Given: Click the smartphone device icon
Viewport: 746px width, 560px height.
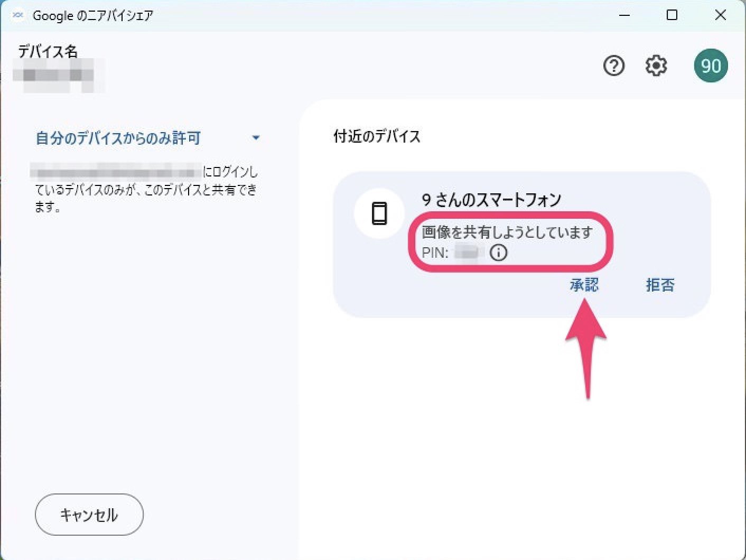Looking at the screenshot, I should click(379, 213).
